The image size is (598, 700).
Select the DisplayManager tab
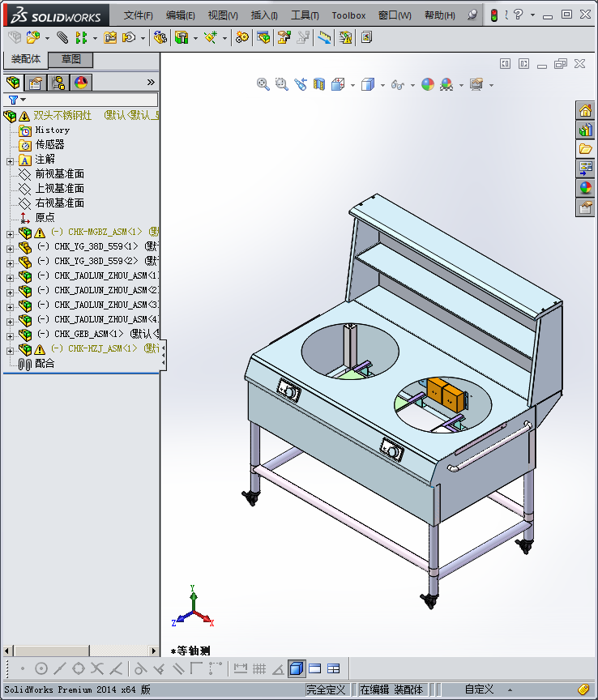click(81, 83)
